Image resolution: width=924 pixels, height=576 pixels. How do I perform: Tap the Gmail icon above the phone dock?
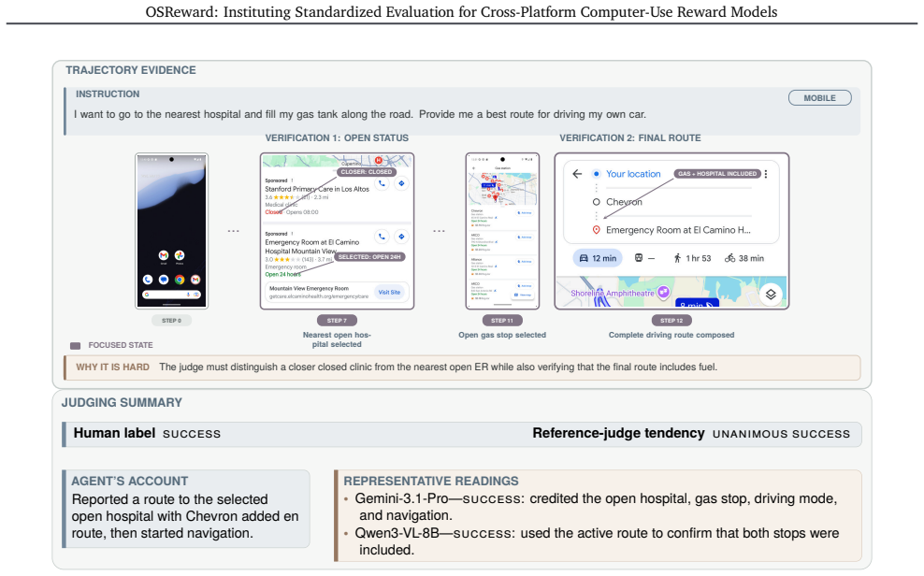click(164, 255)
